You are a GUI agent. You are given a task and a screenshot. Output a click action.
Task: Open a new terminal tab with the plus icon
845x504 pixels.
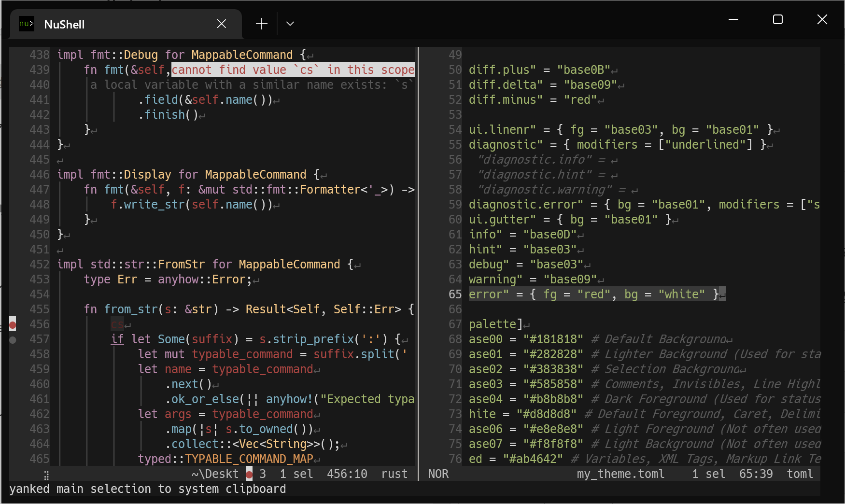coord(261,23)
